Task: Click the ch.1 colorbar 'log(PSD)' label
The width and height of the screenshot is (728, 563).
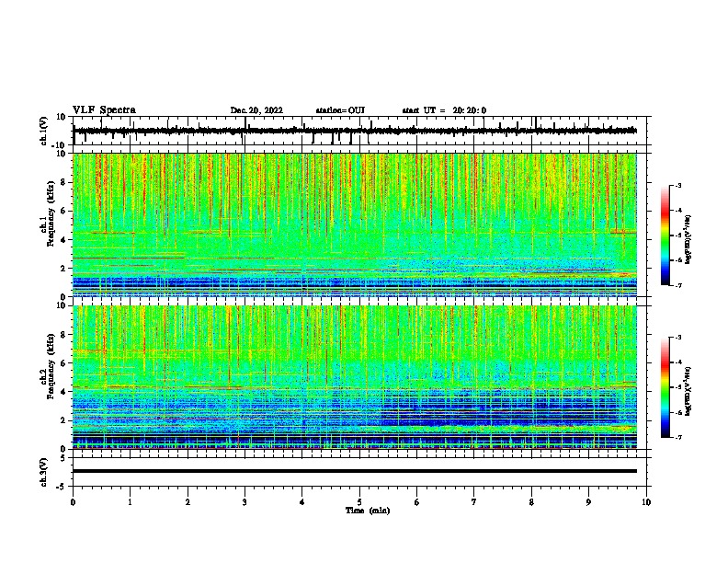Action: click(688, 239)
